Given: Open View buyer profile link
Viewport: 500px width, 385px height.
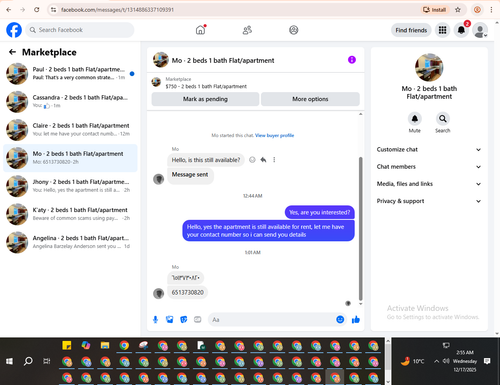Looking at the screenshot, I should [x=274, y=135].
